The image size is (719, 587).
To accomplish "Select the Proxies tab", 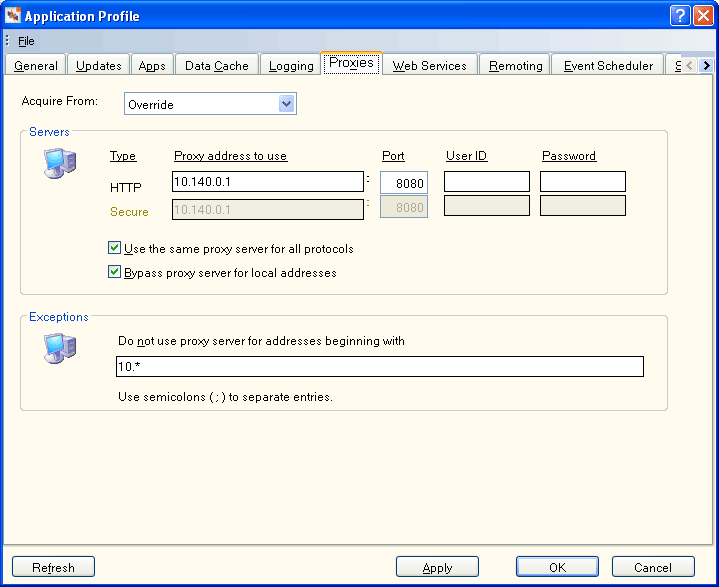I will pos(351,63).
